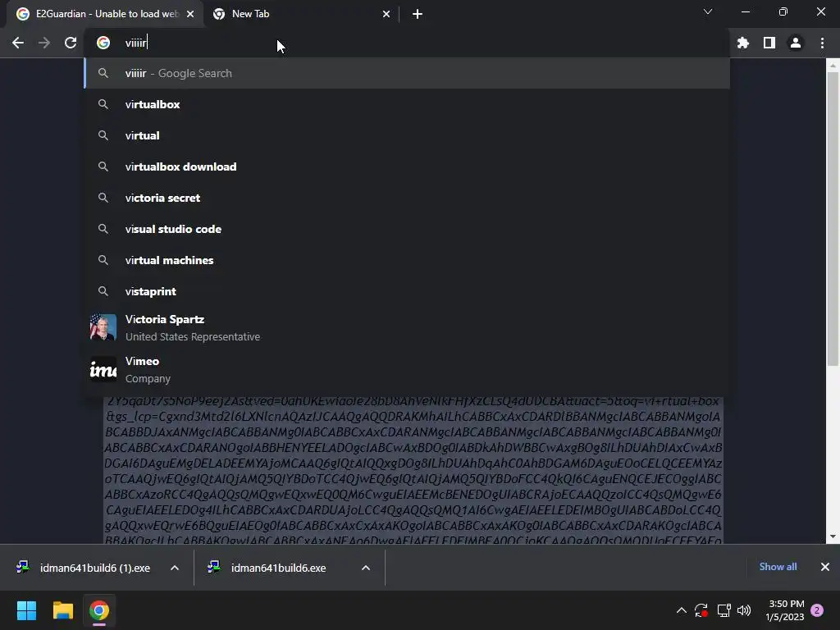Click search icon beside 'visual studio code'
Viewport: 840px width, 630px height.
(x=103, y=229)
